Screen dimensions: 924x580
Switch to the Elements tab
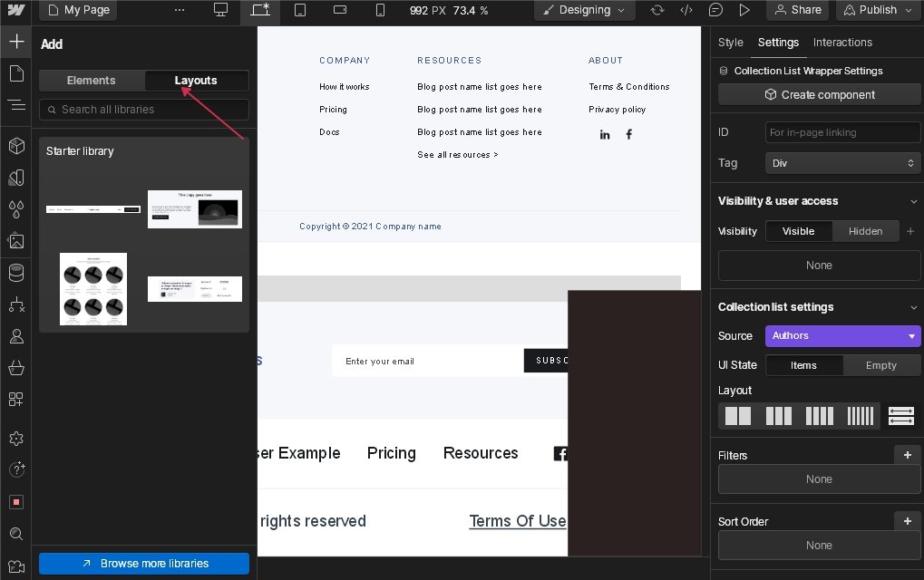tap(92, 81)
